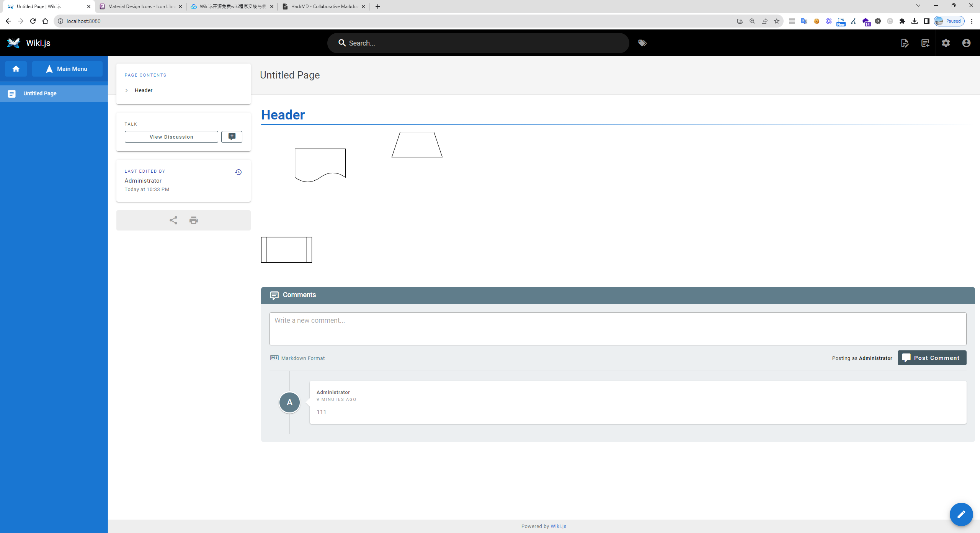Open the Main Menu button
Screen dimensions: 980x533
pos(67,69)
